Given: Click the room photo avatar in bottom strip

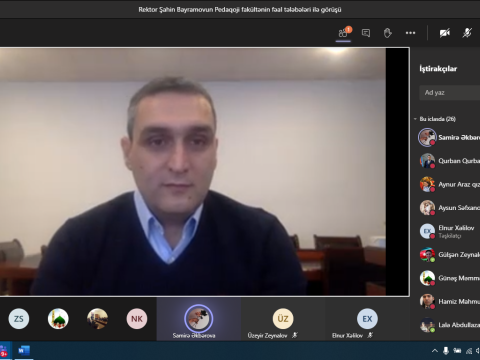Looking at the screenshot, I should [97, 319].
